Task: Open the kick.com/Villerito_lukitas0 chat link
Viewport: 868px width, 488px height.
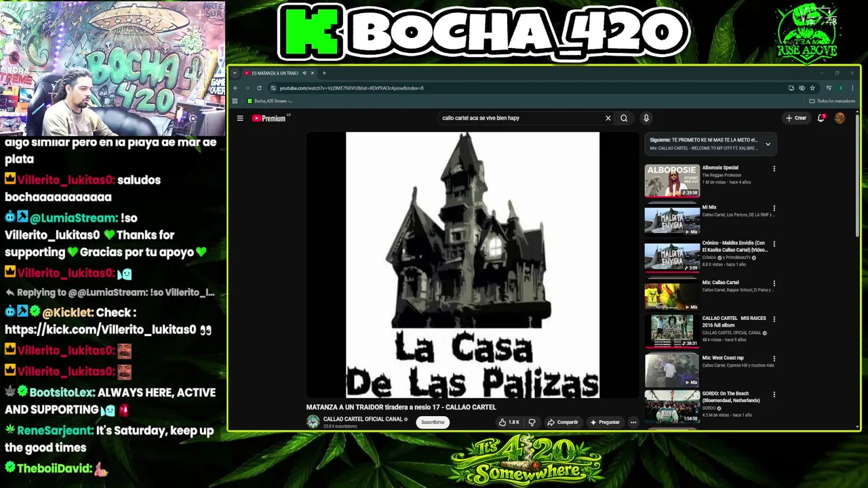Action: point(102,330)
